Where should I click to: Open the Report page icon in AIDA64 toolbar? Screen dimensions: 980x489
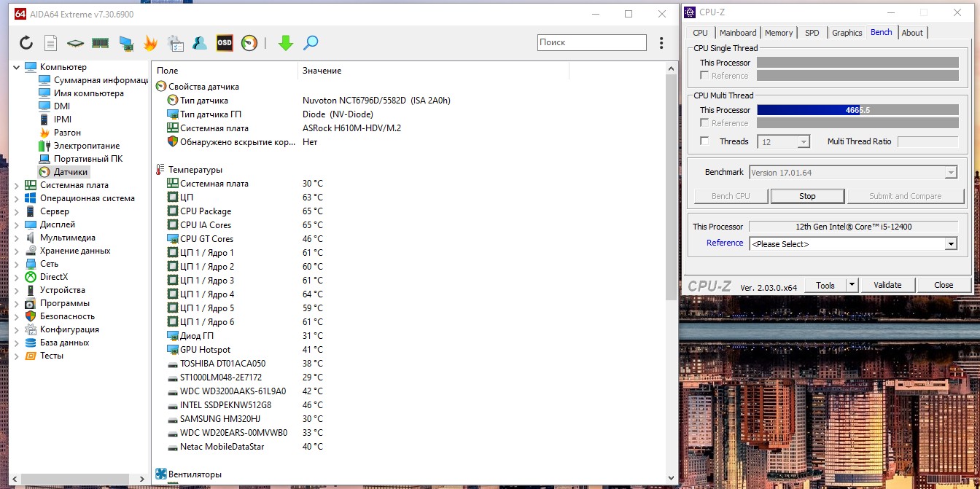tap(50, 43)
